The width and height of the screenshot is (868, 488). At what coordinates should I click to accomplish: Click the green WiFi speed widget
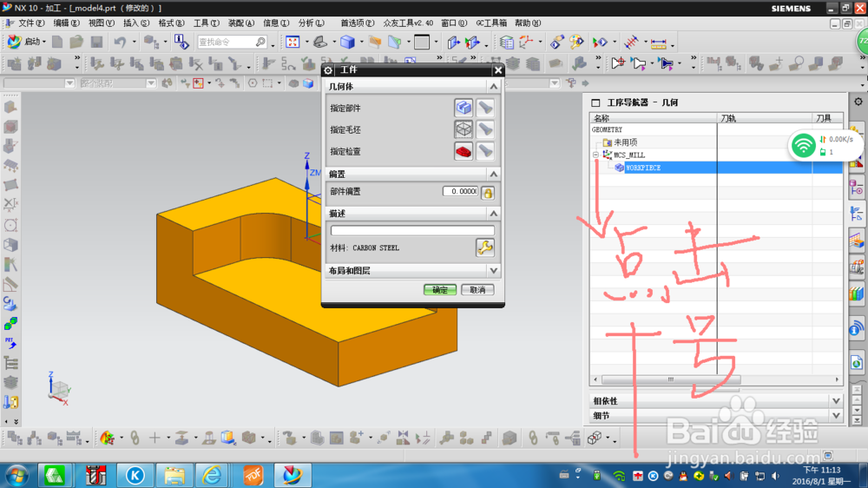[803, 146]
